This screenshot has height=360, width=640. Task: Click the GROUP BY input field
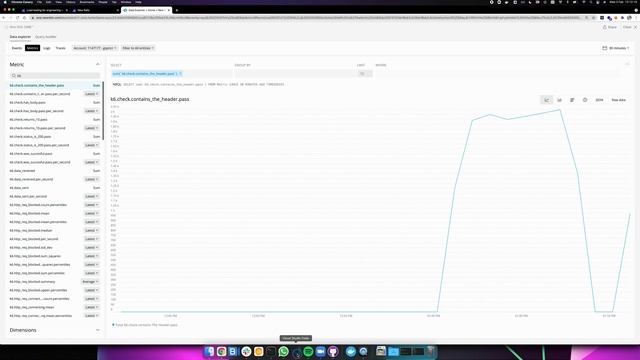[295, 74]
